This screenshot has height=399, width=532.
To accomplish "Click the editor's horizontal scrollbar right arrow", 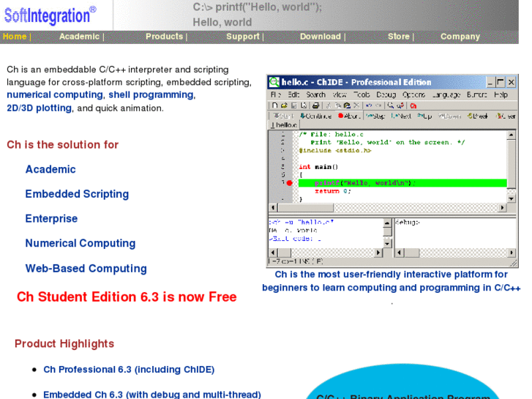I will 503,207.
